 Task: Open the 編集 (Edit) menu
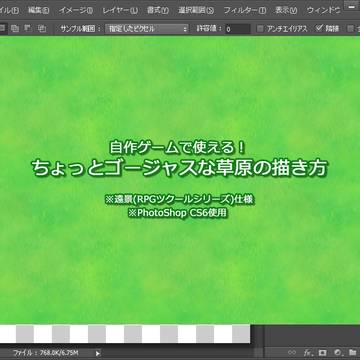(x=39, y=10)
